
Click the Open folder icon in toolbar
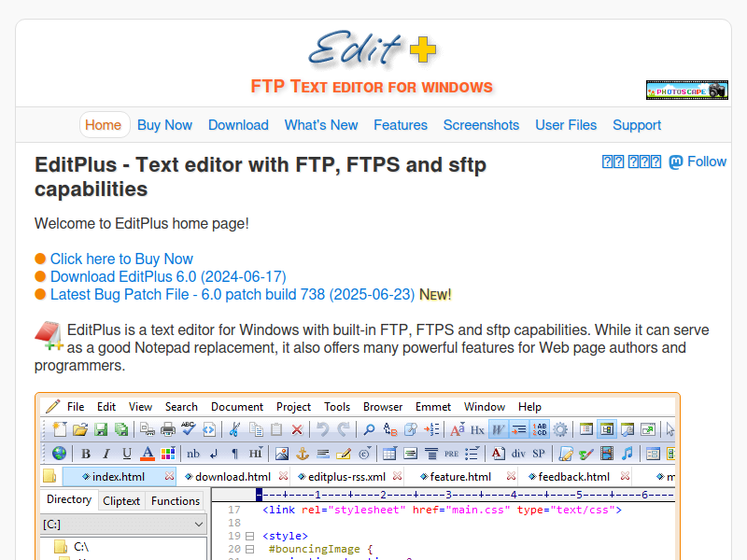click(x=80, y=429)
